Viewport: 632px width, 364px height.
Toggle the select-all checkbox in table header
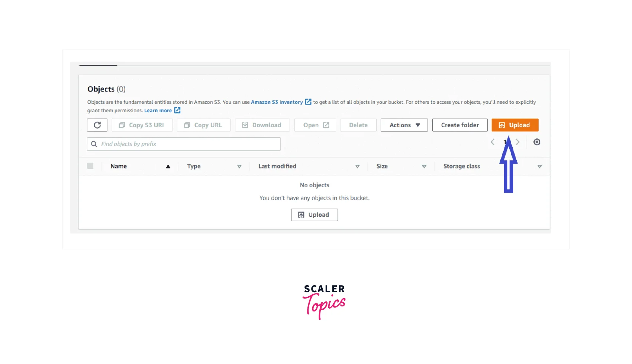[x=90, y=166]
